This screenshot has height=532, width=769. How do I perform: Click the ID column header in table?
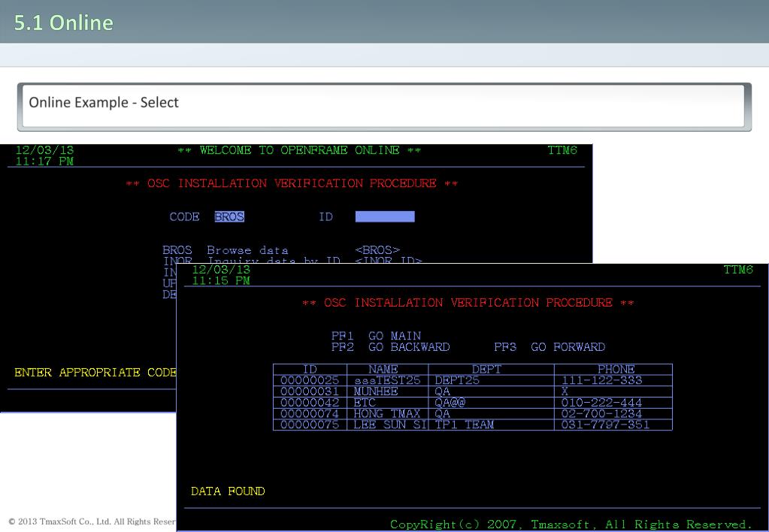point(310,369)
